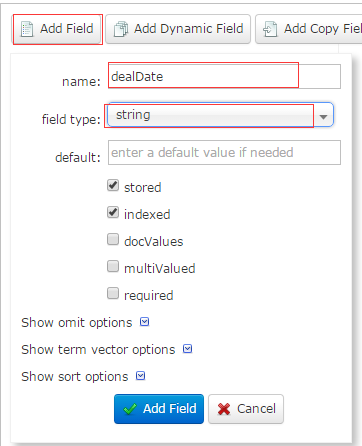Click the term vector options chevron icon
Image resolution: width=362 pixels, height=446 pixels.
pos(187,349)
